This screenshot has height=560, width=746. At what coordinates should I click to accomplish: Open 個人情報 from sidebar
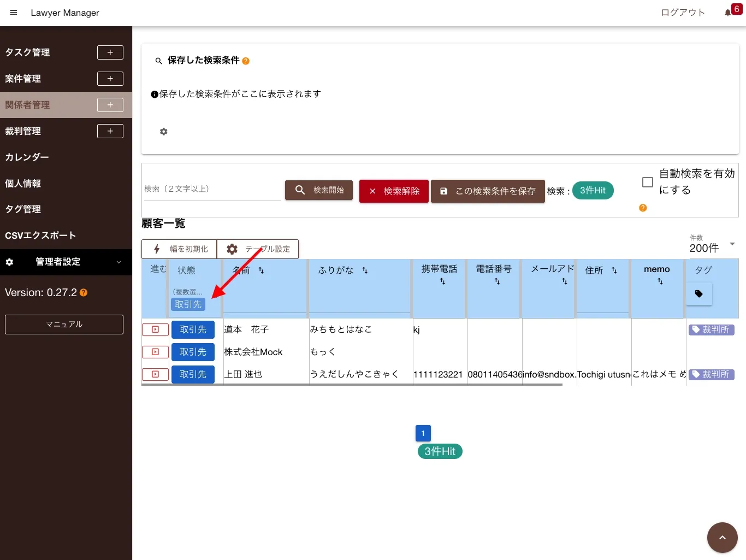pyautogui.click(x=23, y=184)
